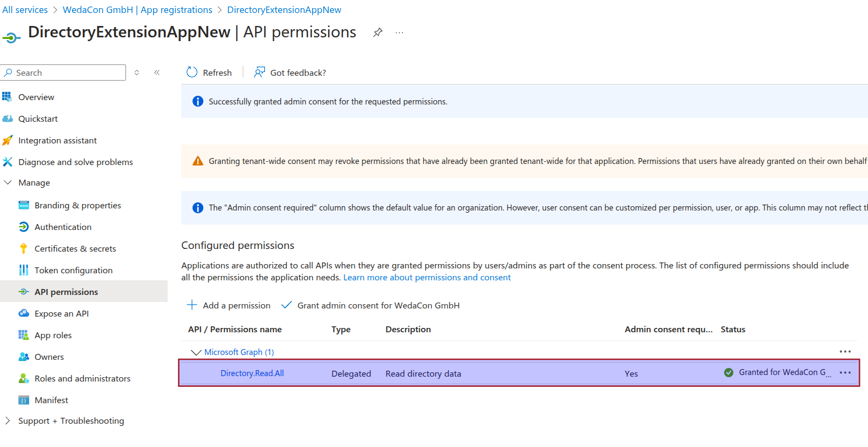The image size is (868, 447).
Task: Open Expose an API
Action: (62, 313)
